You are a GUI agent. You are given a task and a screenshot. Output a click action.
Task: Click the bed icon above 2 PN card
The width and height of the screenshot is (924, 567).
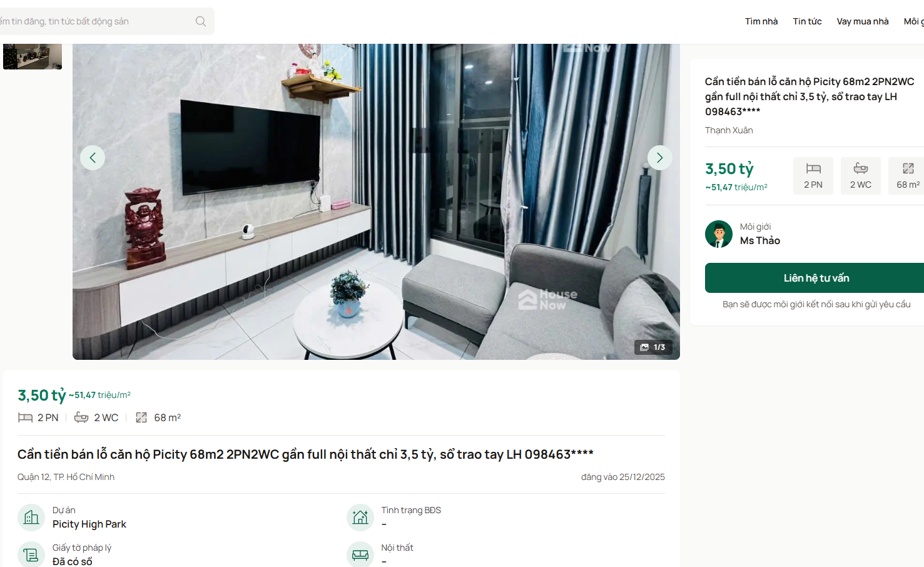point(813,168)
